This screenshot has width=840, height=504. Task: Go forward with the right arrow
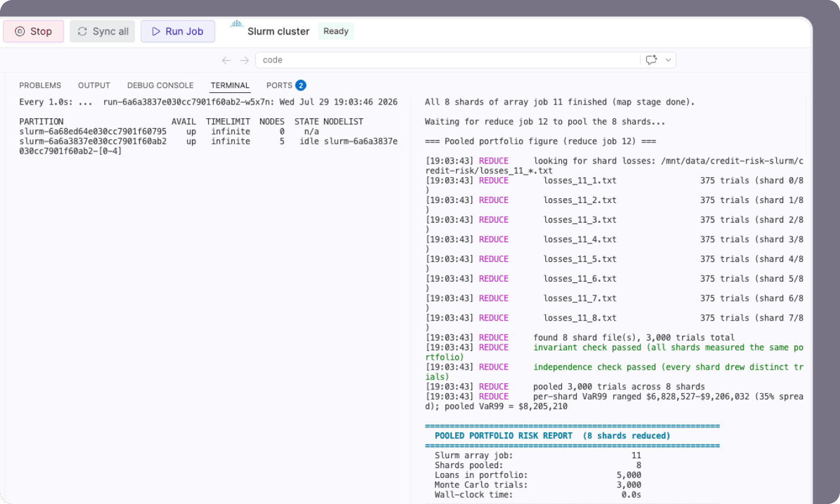tap(245, 60)
